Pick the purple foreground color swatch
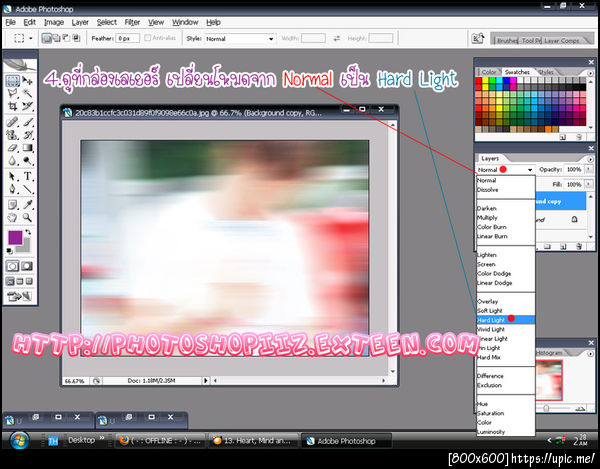The width and height of the screenshot is (600, 469). [x=15, y=238]
